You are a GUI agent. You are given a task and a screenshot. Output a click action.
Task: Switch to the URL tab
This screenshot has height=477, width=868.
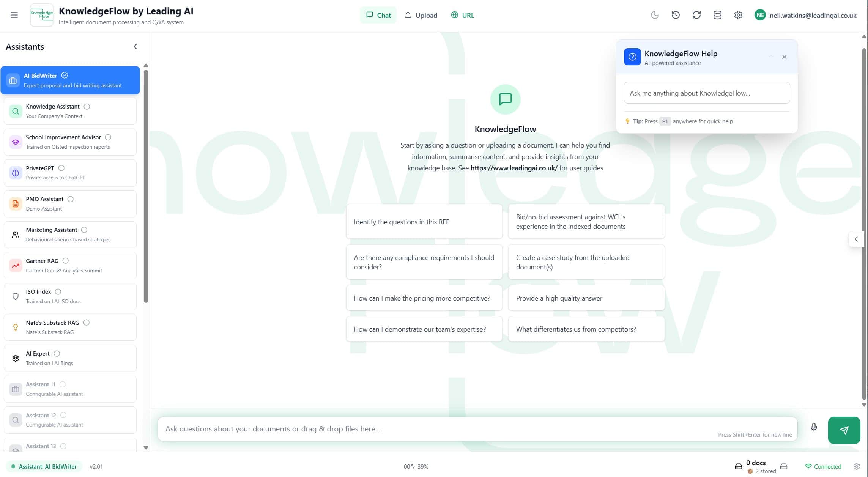coord(463,15)
